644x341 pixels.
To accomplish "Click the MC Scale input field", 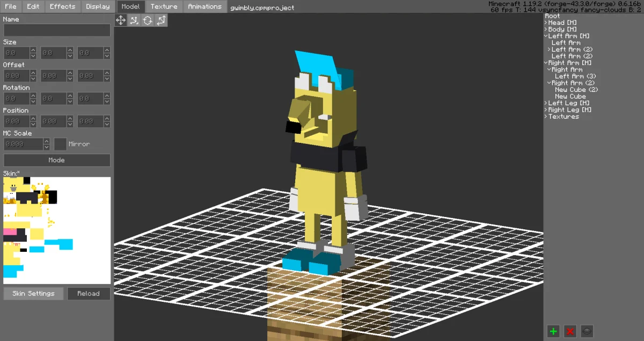I will (x=24, y=144).
